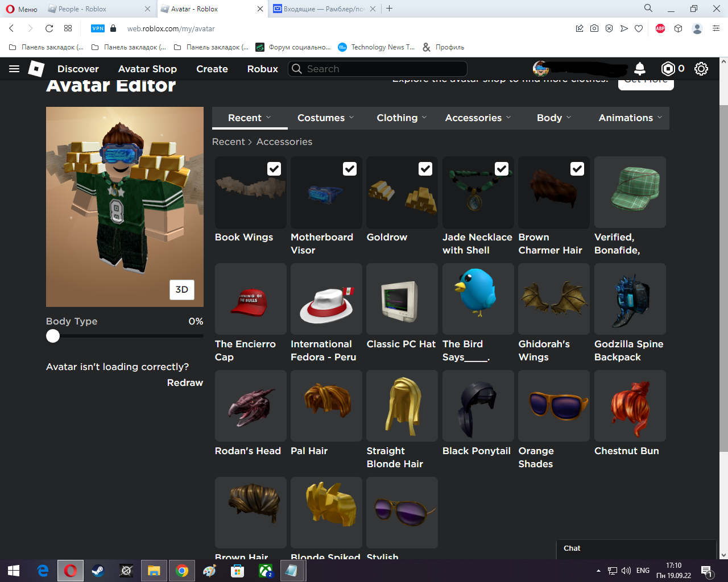728x582 pixels.
Task: Open the Avatar Shop page
Action: pyautogui.click(x=147, y=69)
